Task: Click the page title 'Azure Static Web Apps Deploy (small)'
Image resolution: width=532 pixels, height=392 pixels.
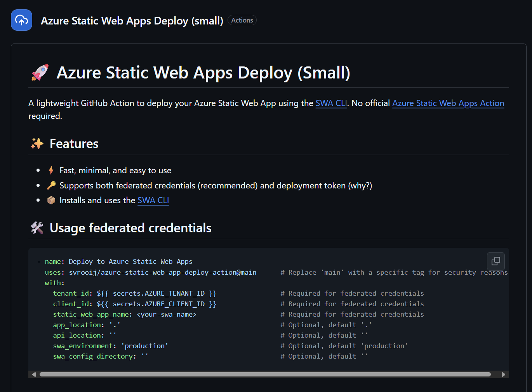Action: click(132, 21)
